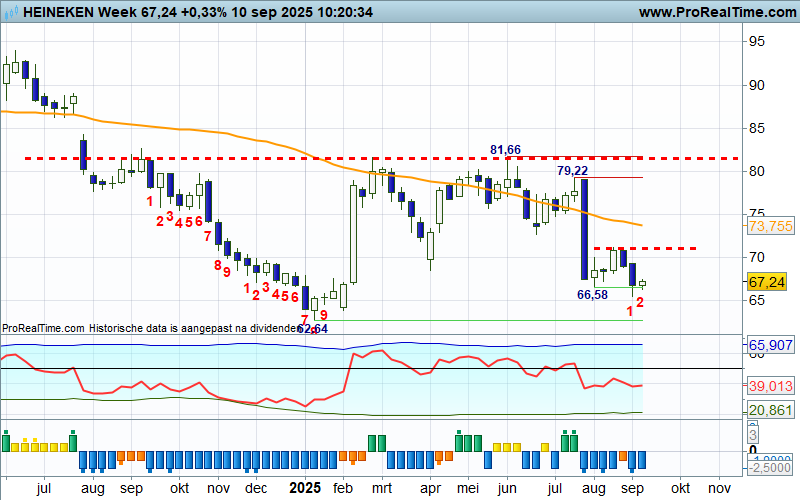The image size is (800, 500).
Task: Select the blue 65,907 indicator value label
Action: tap(770, 344)
